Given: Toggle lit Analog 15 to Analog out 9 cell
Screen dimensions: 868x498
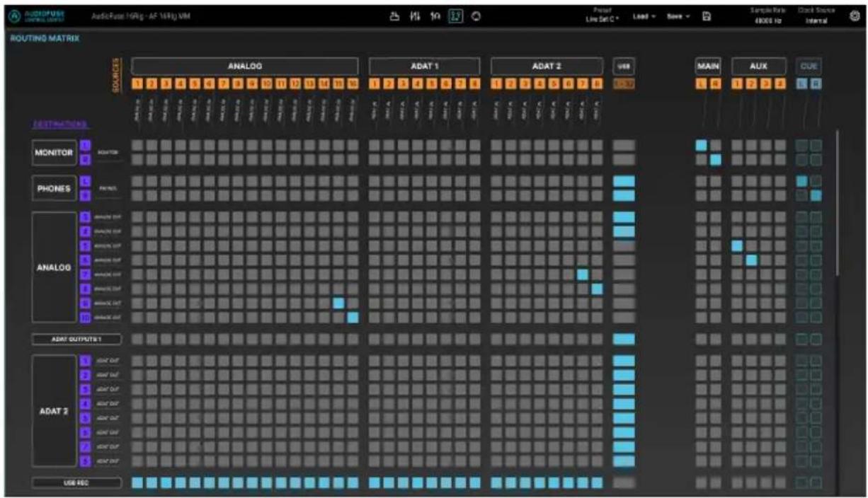Looking at the screenshot, I should point(338,303).
